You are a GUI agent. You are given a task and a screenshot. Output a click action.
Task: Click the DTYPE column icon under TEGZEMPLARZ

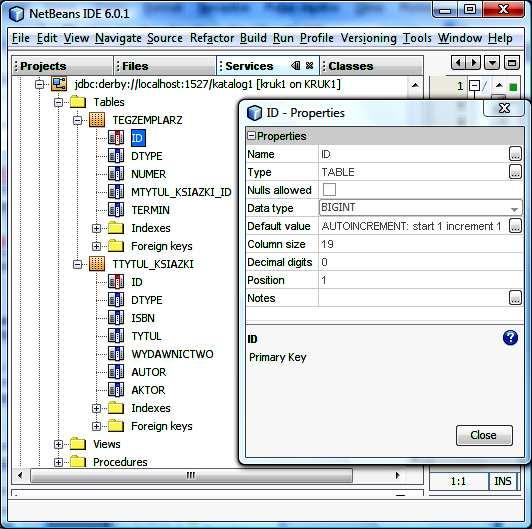(116, 156)
